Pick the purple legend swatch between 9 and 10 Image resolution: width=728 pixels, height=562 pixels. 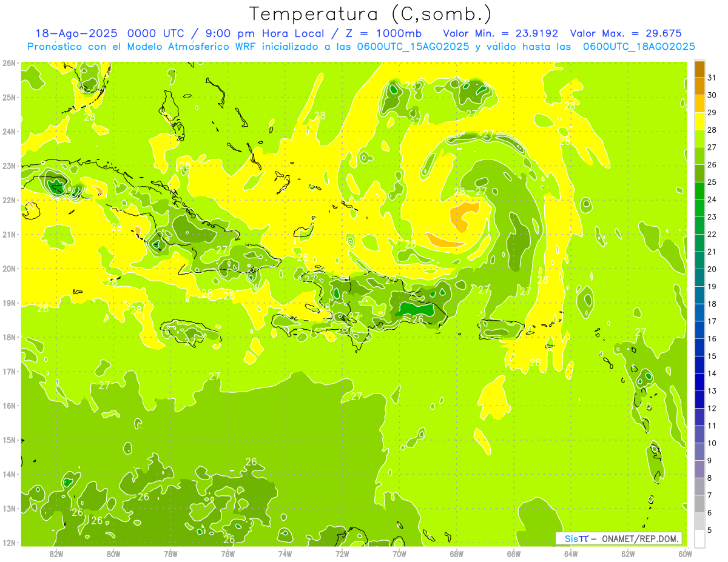pos(699,452)
